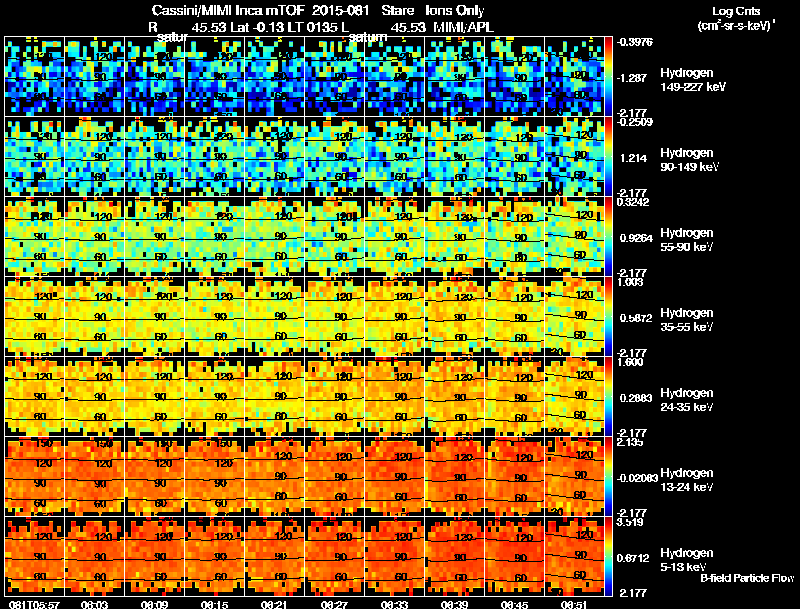Open the 13-24 keV panel at 06:15
Screen dimensions: 800x609
pos(214,477)
